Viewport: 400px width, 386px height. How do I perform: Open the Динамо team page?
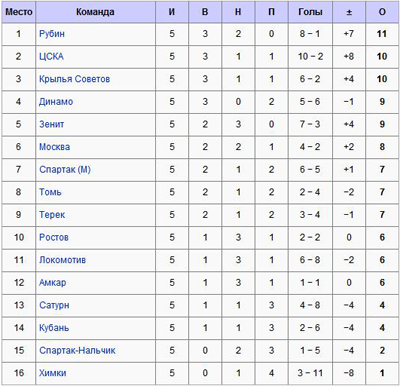point(56,102)
